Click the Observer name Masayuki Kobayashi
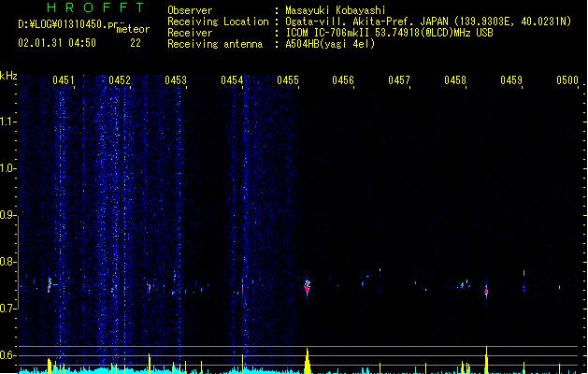Image resolution: width=588 pixels, height=374 pixels. pyautogui.click(x=336, y=10)
